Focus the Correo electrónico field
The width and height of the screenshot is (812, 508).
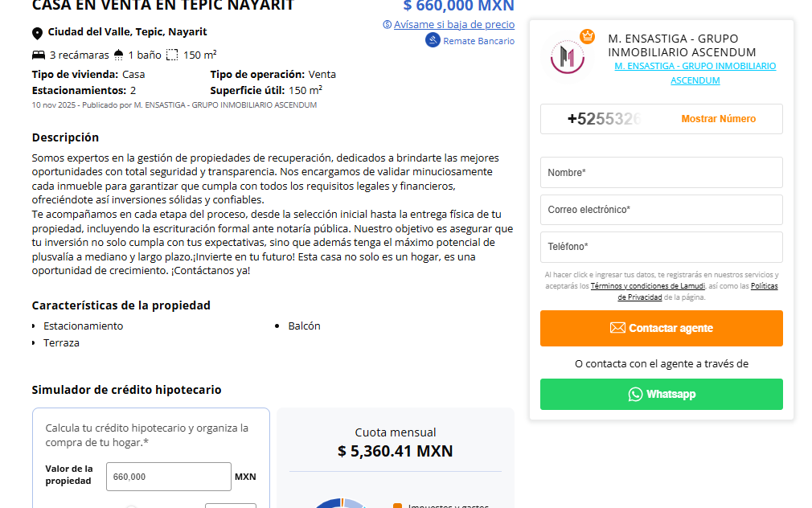point(661,210)
